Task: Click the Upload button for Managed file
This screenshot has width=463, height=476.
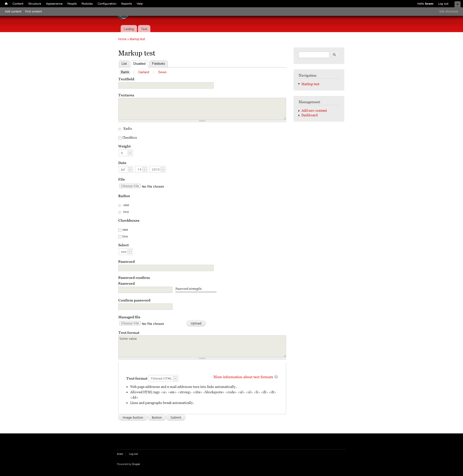Action: click(196, 323)
